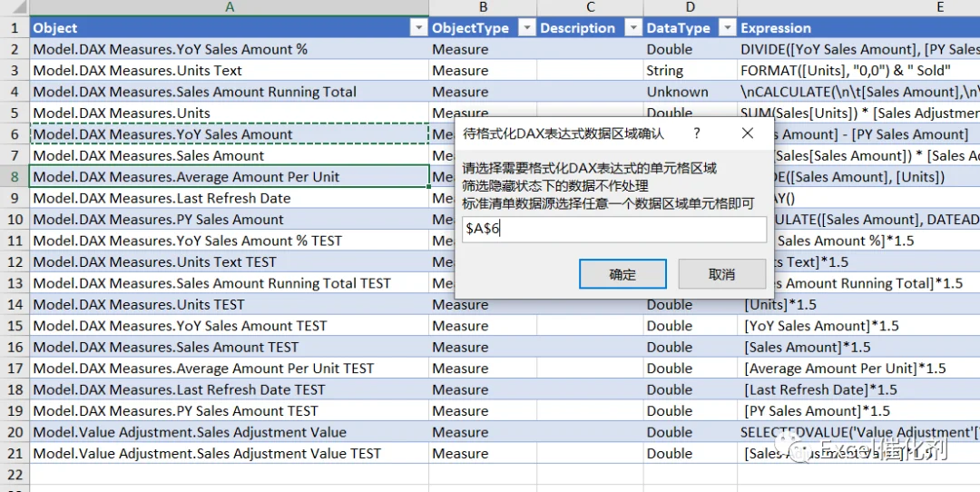Click cell 'Model.DAX Measures.Sales Amount Running Total TEST'
The height and width of the screenshot is (492, 980).
pos(230,283)
